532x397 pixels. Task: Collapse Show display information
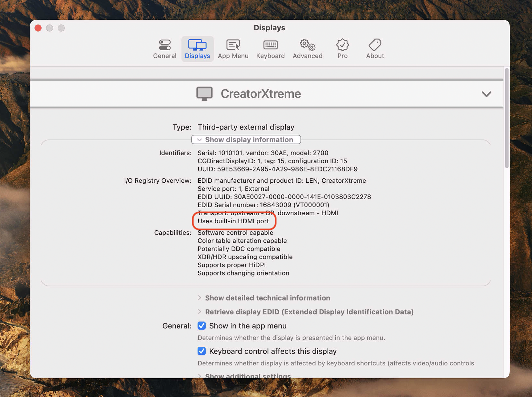click(246, 140)
